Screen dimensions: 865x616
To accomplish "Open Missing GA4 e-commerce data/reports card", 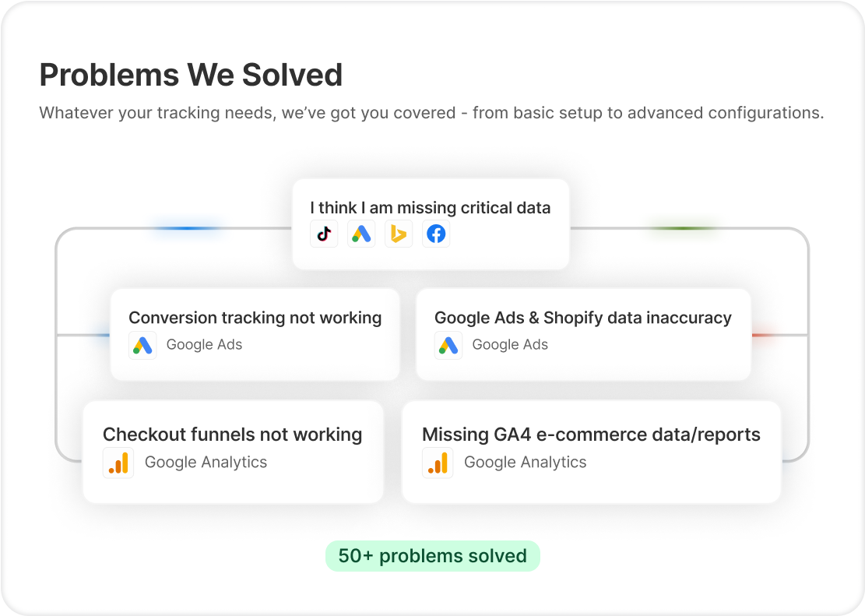I will click(x=592, y=452).
